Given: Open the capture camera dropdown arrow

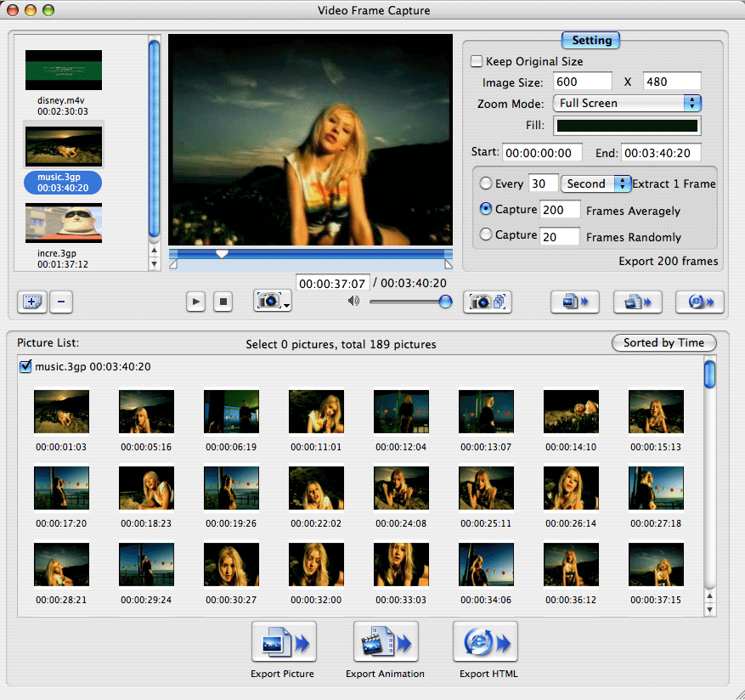Looking at the screenshot, I should click(x=285, y=306).
